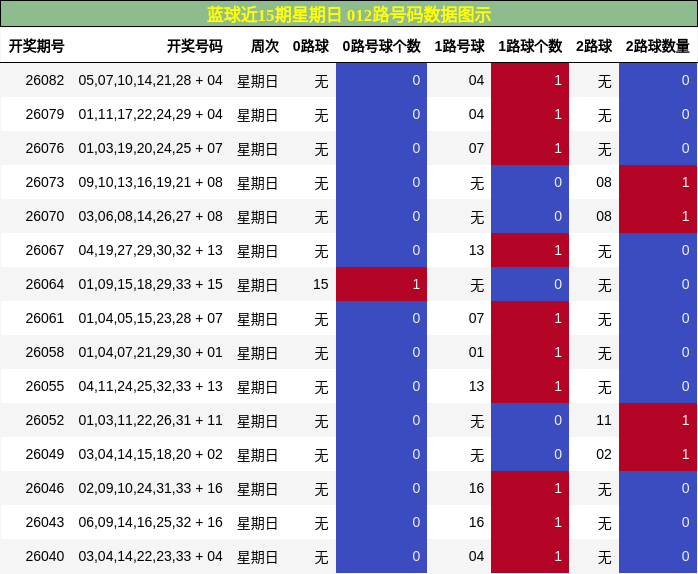Viewport: 698px width, 574px height.
Task: Select period number 26049
Action: click(x=45, y=454)
